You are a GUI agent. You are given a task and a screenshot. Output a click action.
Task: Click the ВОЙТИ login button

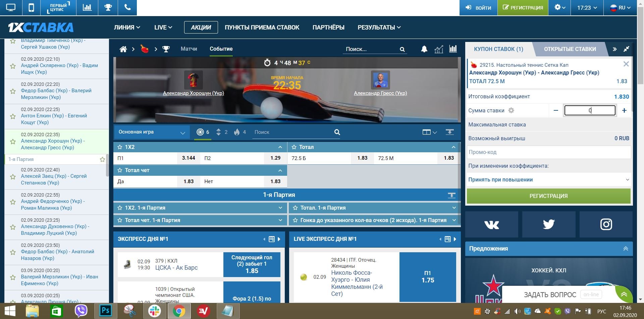coord(478,8)
